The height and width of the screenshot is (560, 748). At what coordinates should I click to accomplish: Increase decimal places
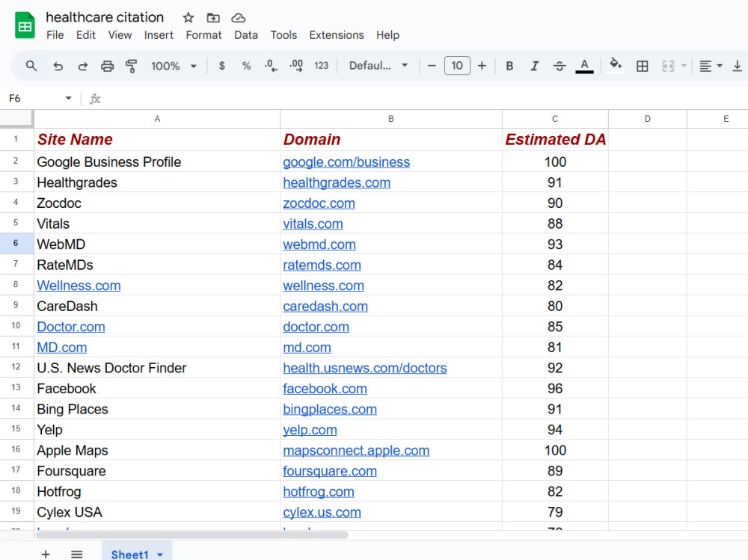click(296, 66)
